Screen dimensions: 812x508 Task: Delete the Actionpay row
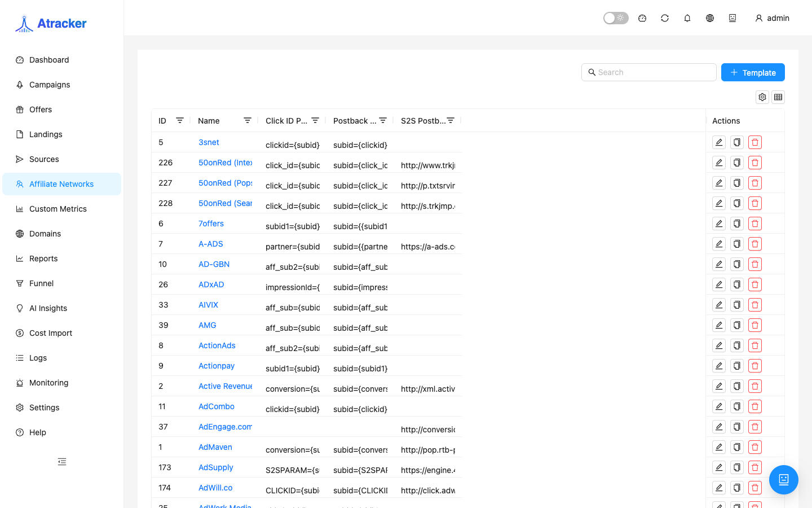point(755,366)
